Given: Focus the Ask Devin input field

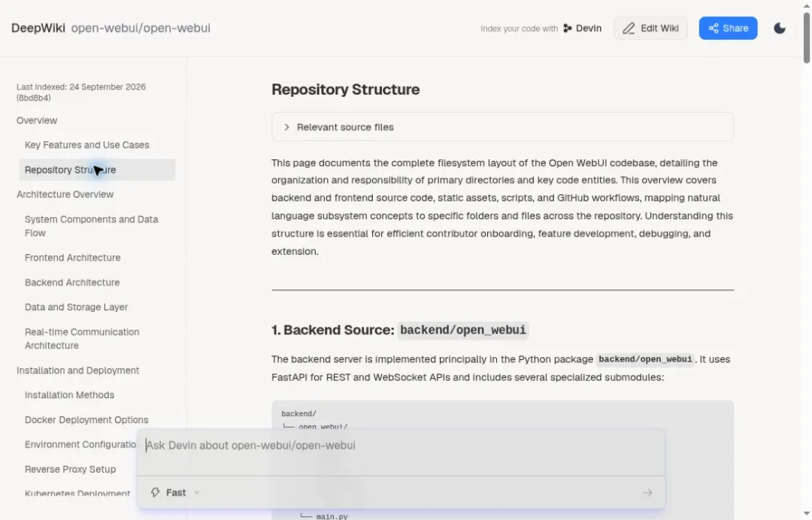Looking at the screenshot, I should point(401,452).
